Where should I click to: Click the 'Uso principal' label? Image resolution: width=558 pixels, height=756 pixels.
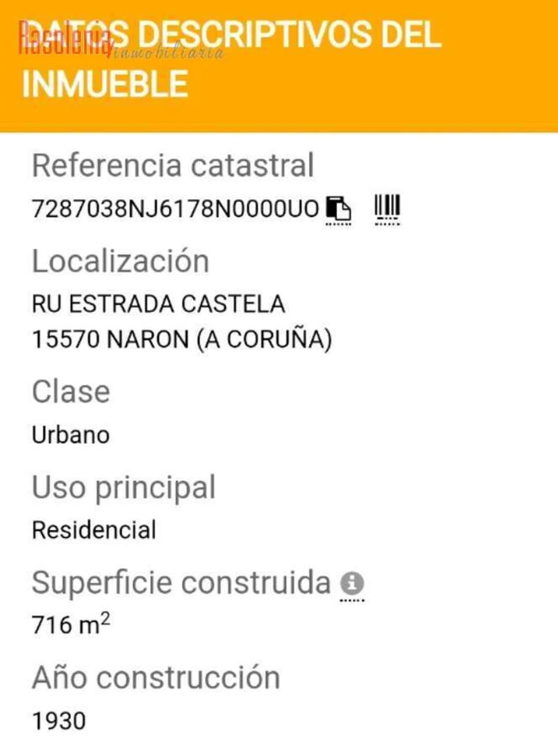124,487
